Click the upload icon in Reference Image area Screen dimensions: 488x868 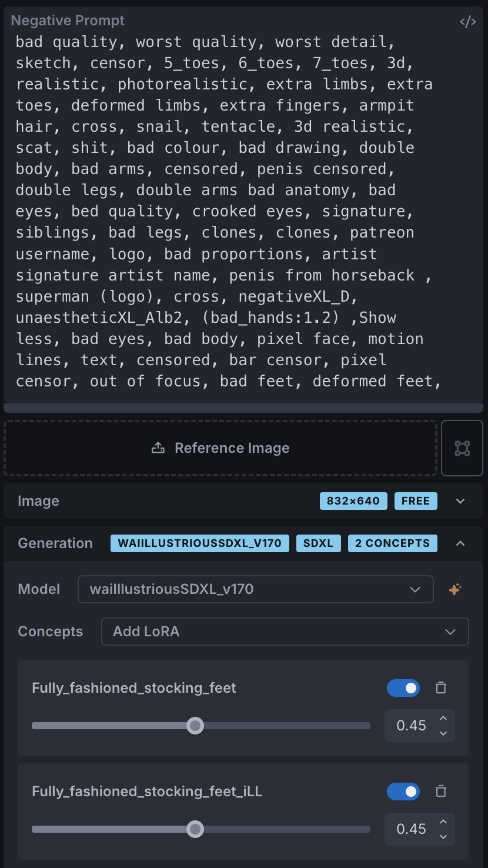tap(158, 448)
